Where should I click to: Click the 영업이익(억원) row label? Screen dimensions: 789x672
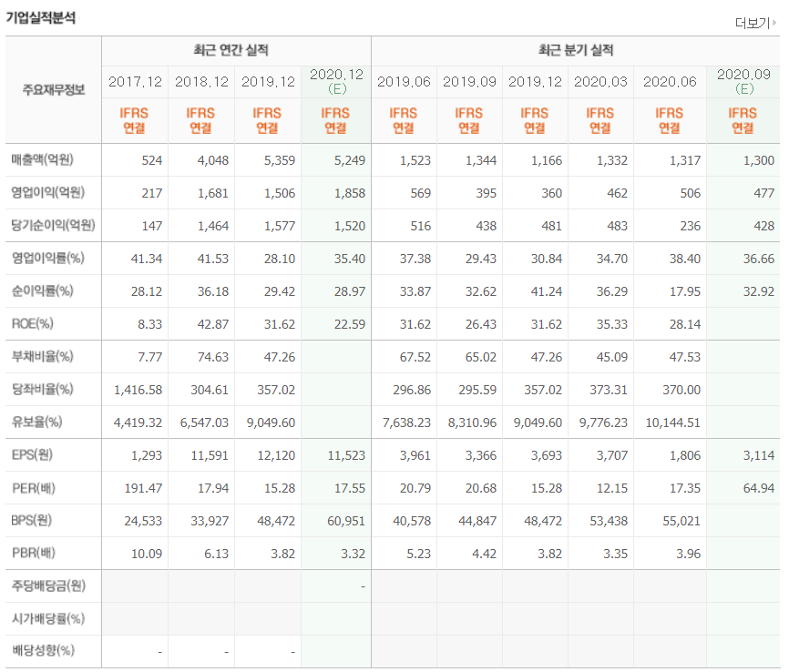click(47, 193)
